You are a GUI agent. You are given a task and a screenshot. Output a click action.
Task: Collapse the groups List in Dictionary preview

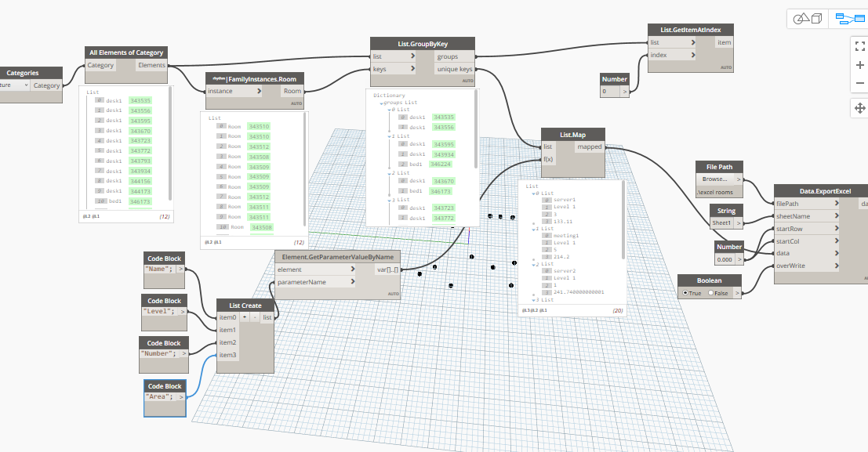pyautogui.click(x=381, y=103)
